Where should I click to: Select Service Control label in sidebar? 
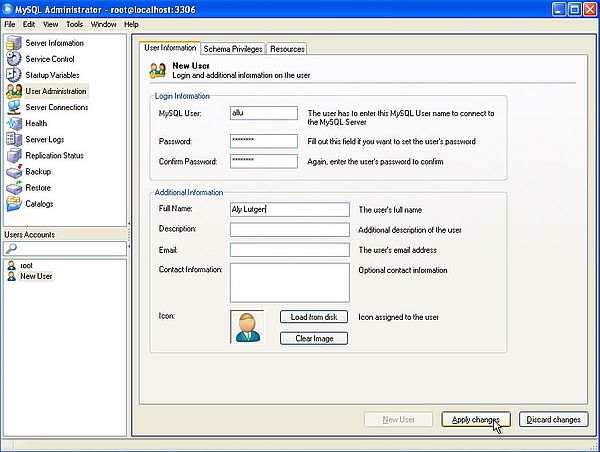click(50, 59)
